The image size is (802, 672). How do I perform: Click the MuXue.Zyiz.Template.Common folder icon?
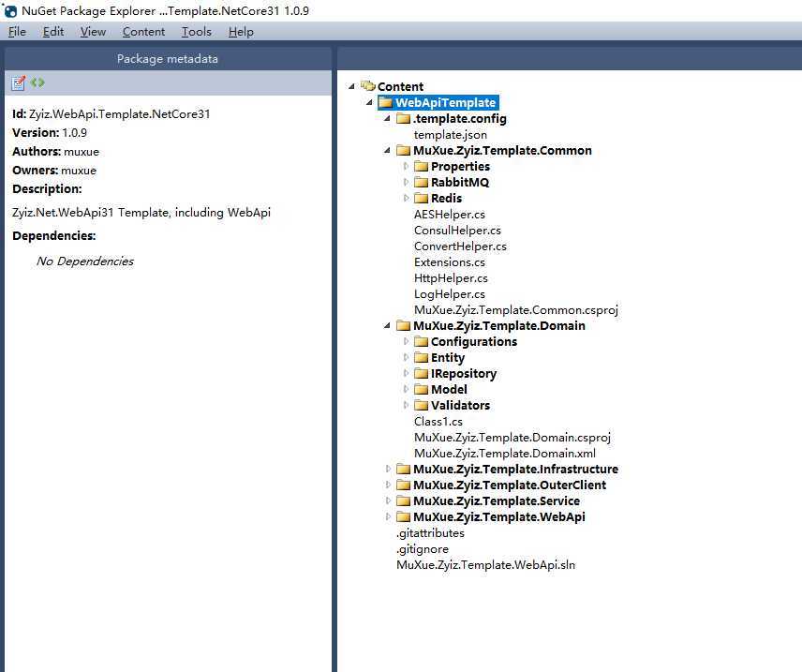404,150
